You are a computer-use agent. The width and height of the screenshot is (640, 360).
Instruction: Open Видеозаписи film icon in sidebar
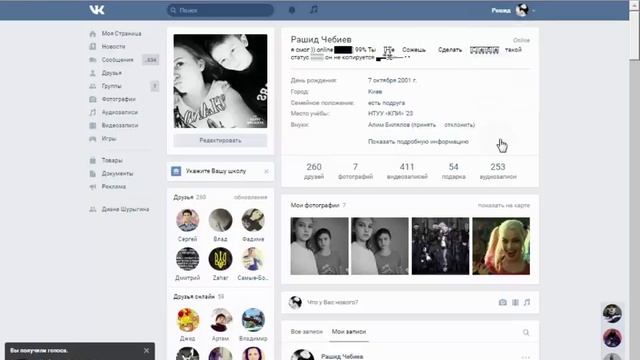click(x=93, y=125)
